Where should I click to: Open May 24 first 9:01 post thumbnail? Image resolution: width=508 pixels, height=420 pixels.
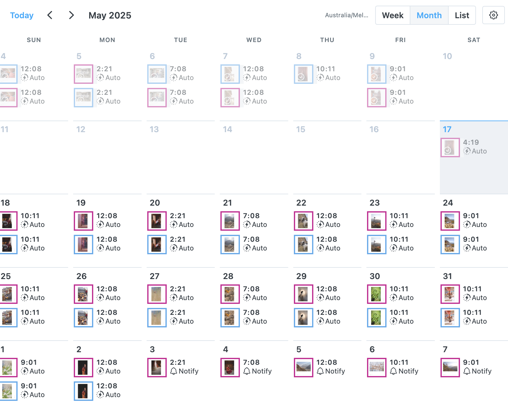(x=450, y=221)
